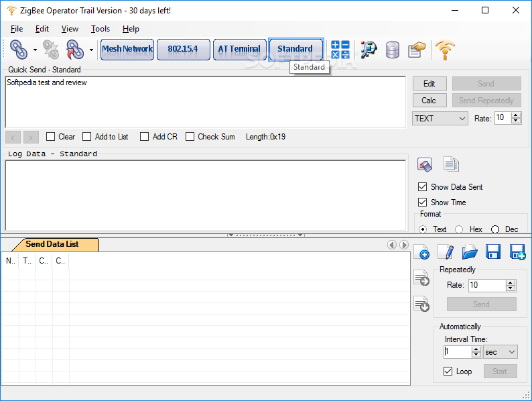The height and width of the screenshot is (401, 532).
Task: Increase Quick Send Rate with up arrow
Action: pos(516,115)
